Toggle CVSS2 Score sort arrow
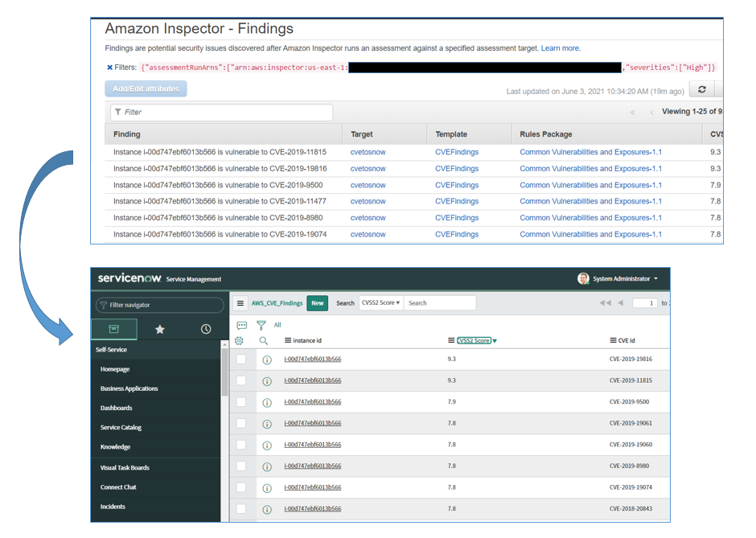This screenshot has width=756, height=538. pyautogui.click(x=495, y=341)
